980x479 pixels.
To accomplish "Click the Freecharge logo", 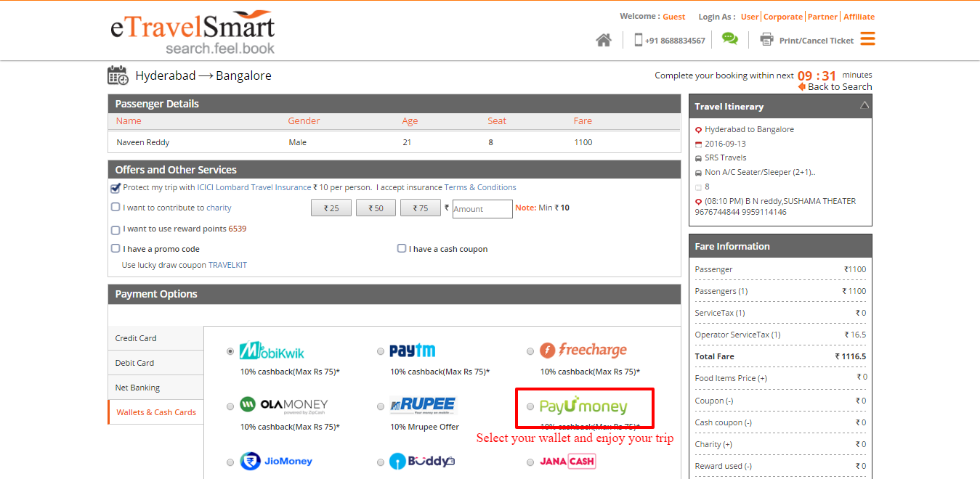I will [583, 351].
